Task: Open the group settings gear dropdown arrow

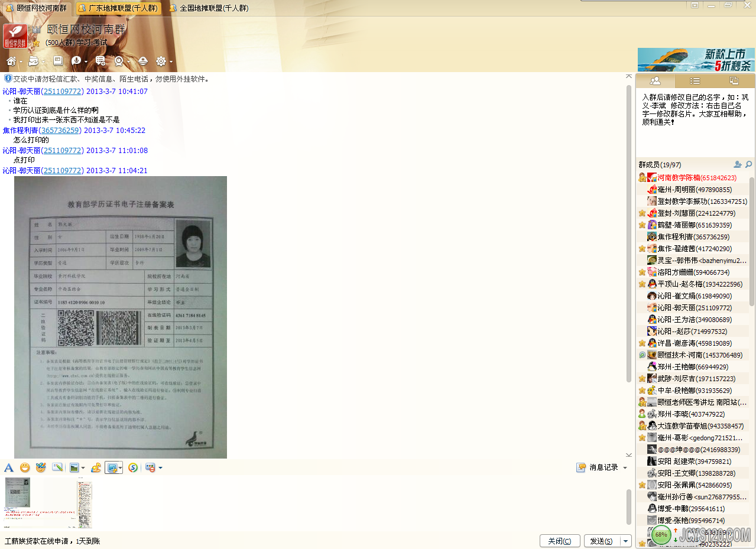Action: (171, 61)
